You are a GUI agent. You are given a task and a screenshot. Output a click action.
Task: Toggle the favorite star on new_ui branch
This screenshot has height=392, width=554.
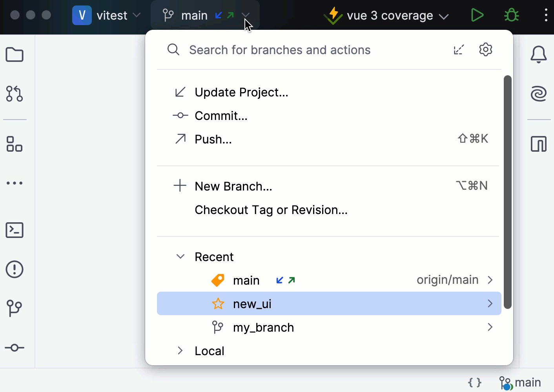pyautogui.click(x=218, y=303)
